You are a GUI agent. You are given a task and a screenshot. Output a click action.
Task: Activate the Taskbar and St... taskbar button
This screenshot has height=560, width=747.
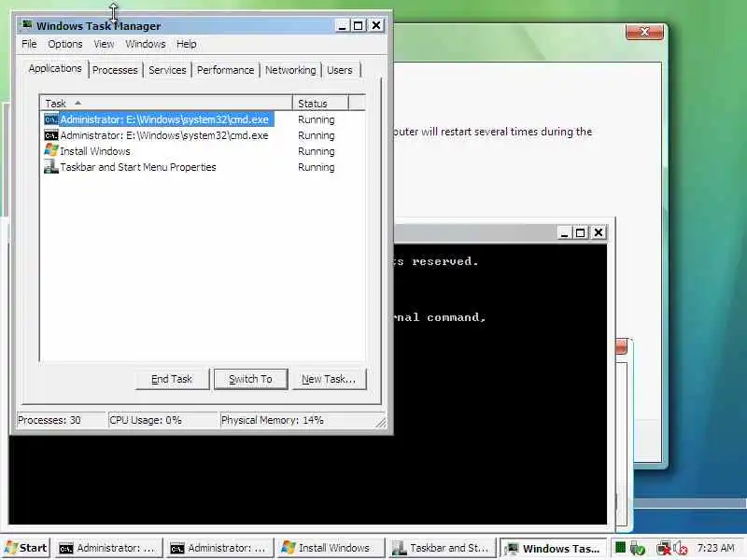pos(441,548)
